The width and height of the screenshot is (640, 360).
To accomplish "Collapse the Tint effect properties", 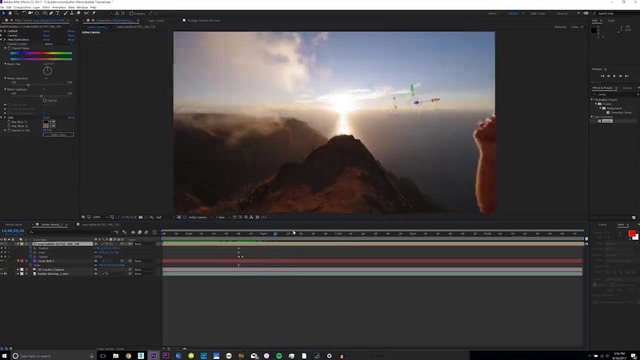I will coord(2,118).
